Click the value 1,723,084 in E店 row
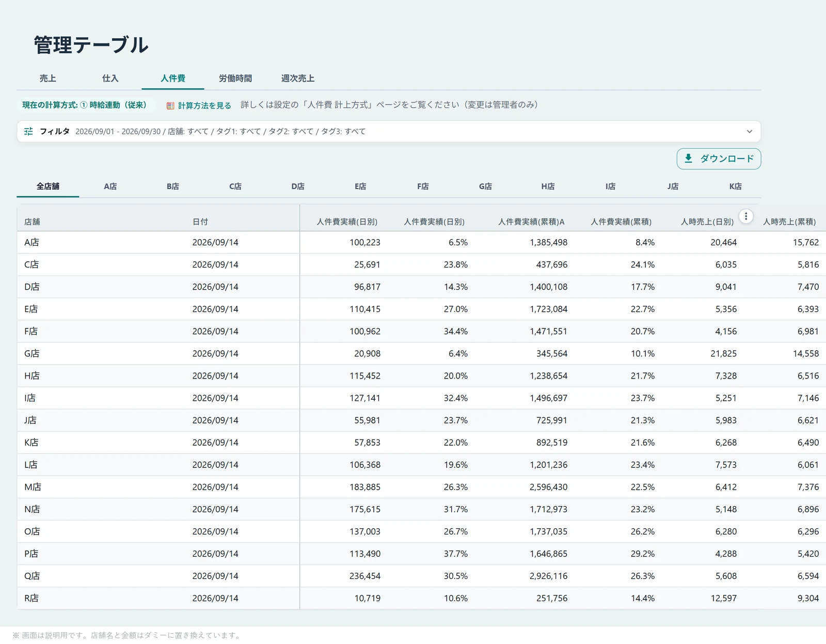The image size is (826, 644). click(x=548, y=309)
